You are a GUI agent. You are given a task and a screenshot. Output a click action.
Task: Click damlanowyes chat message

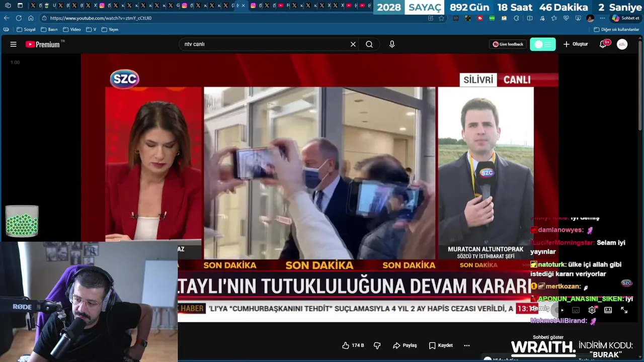(x=562, y=230)
